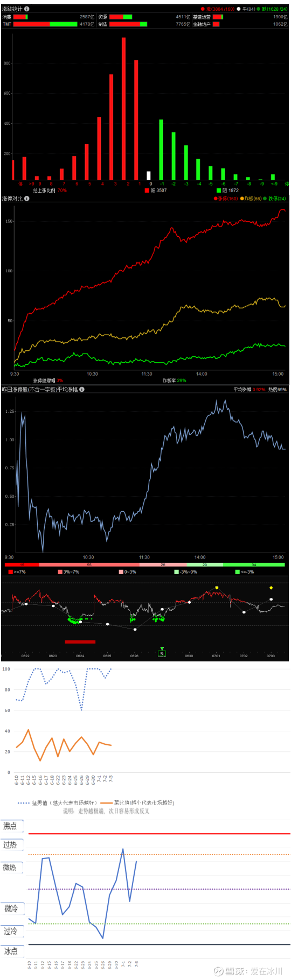
Task: Click the yellow diamond marker above 0703
Action: point(271,588)
